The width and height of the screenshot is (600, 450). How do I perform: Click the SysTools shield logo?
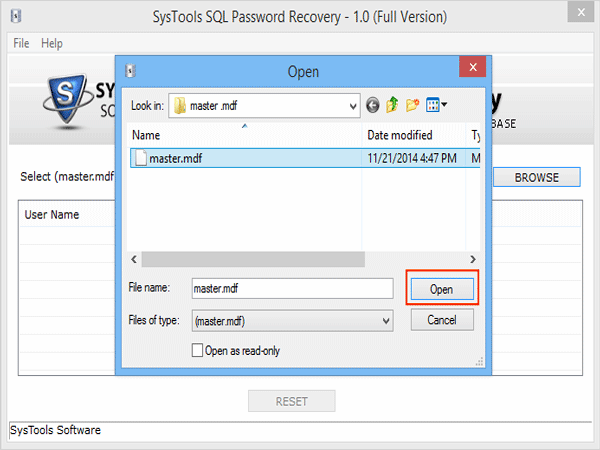click(68, 101)
